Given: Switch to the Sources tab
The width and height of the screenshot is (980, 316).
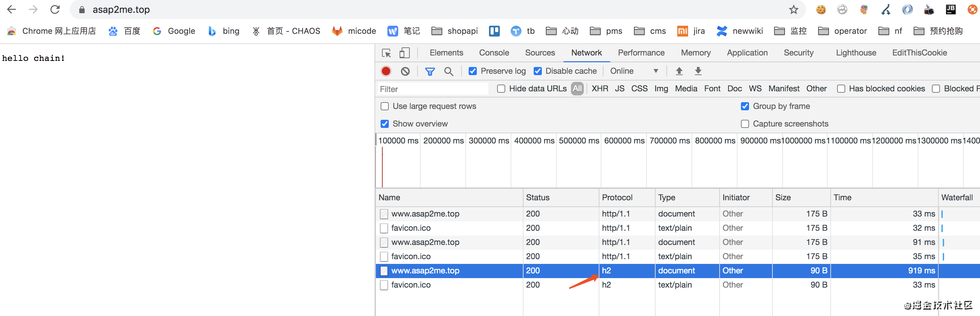Looking at the screenshot, I should click(x=540, y=53).
